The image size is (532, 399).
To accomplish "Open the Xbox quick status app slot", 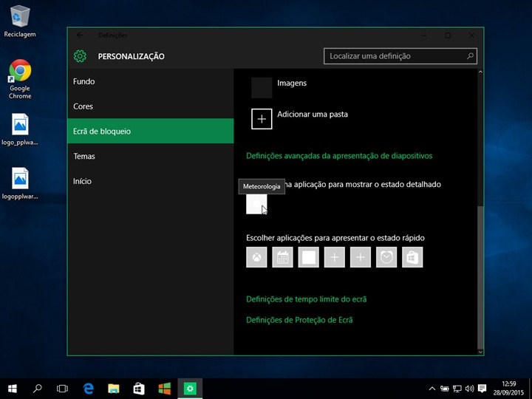I will click(256, 257).
